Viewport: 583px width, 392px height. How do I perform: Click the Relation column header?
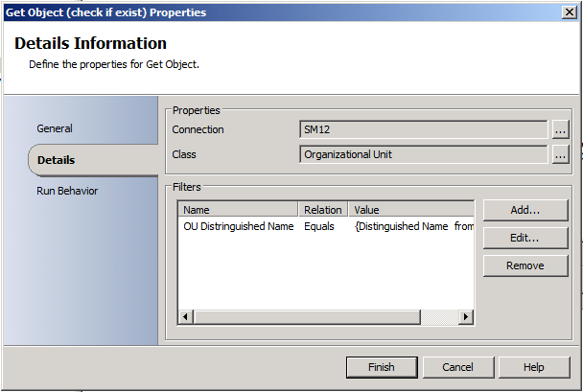tap(323, 210)
